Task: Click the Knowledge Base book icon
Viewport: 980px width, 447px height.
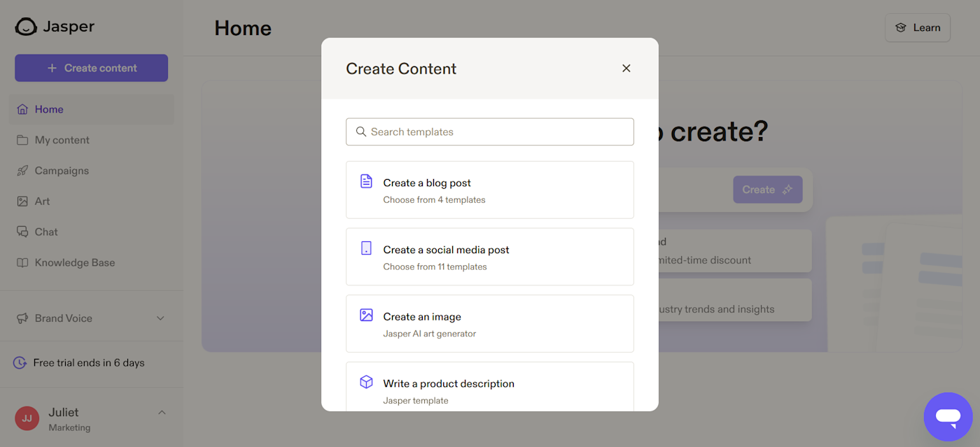Action: (x=22, y=263)
